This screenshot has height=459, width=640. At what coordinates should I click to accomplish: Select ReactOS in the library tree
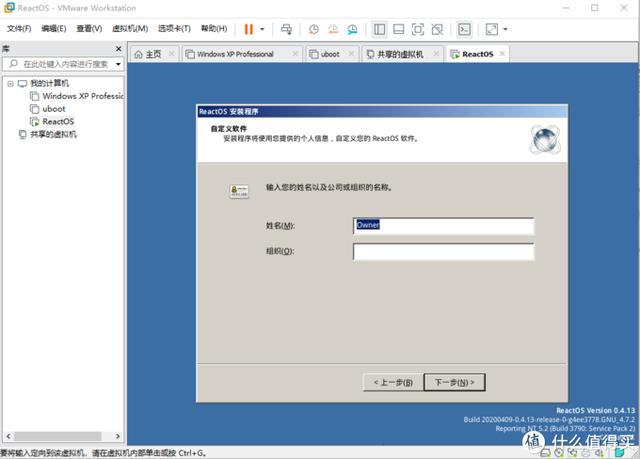click(58, 122)
